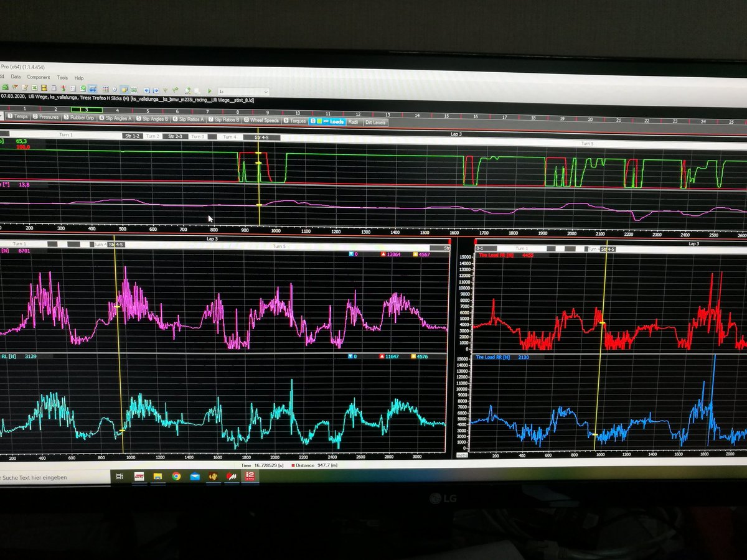Switch to the Temps worksheet tab
747x560 pixels.
17,117
